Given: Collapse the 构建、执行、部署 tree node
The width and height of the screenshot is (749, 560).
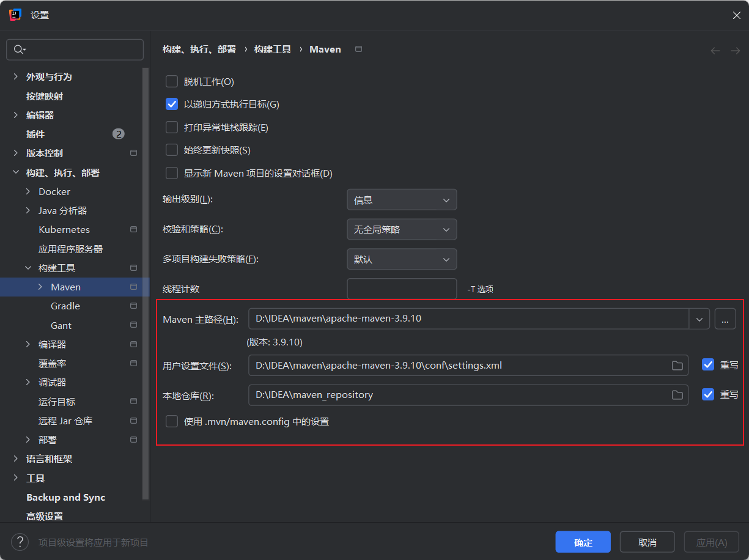Looking at the screenshot, I should pos(16,172).
